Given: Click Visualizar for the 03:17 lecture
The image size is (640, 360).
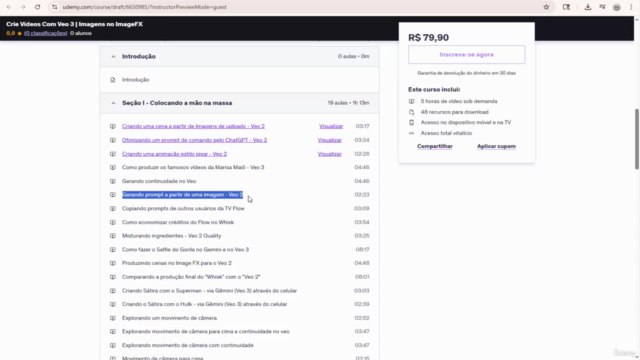Looking at the screenshot, I should pos(331,127).
